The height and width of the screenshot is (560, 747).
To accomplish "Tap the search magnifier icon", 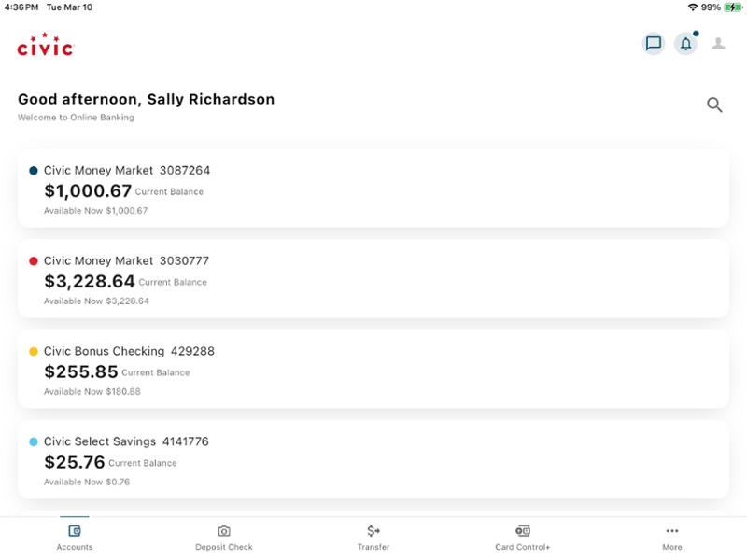I will [714, 105].
